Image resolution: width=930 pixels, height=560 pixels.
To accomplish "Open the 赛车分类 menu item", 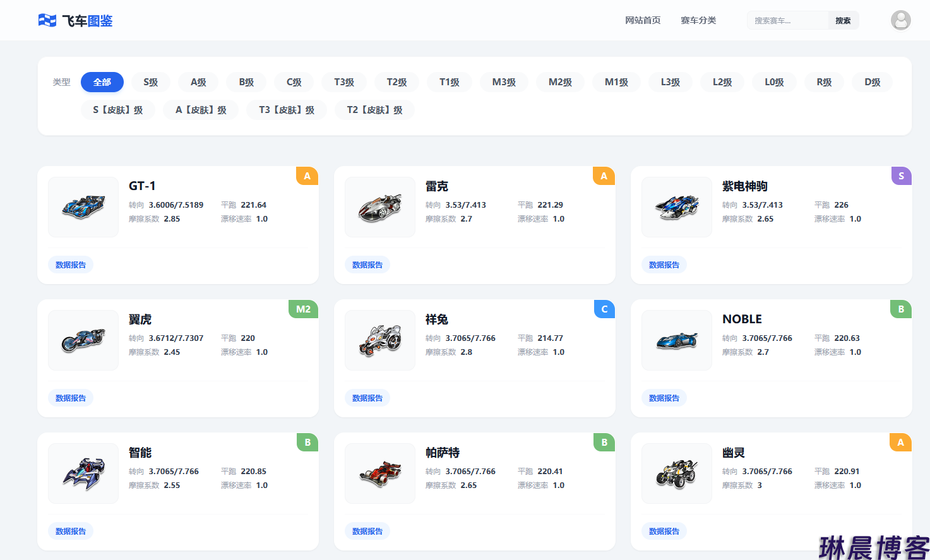I will pyautogui.click(x=698, y=20).
